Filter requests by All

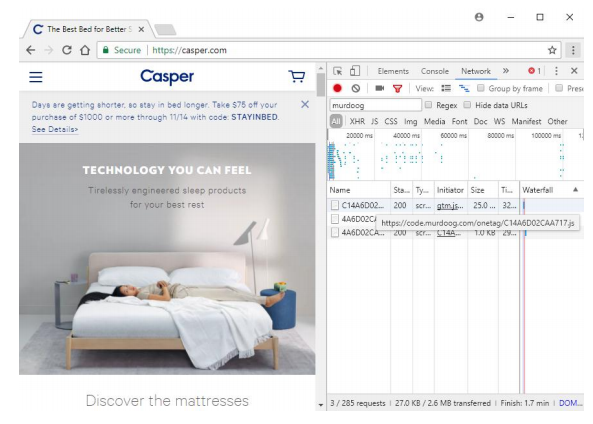336,121
